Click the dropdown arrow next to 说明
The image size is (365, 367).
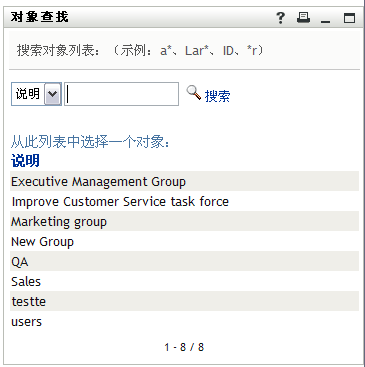point(53,94)
